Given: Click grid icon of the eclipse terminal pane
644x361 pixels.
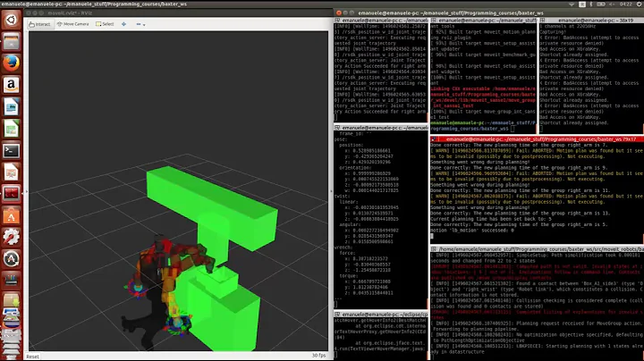Looking at the screenshot, I should pos(337,314).
